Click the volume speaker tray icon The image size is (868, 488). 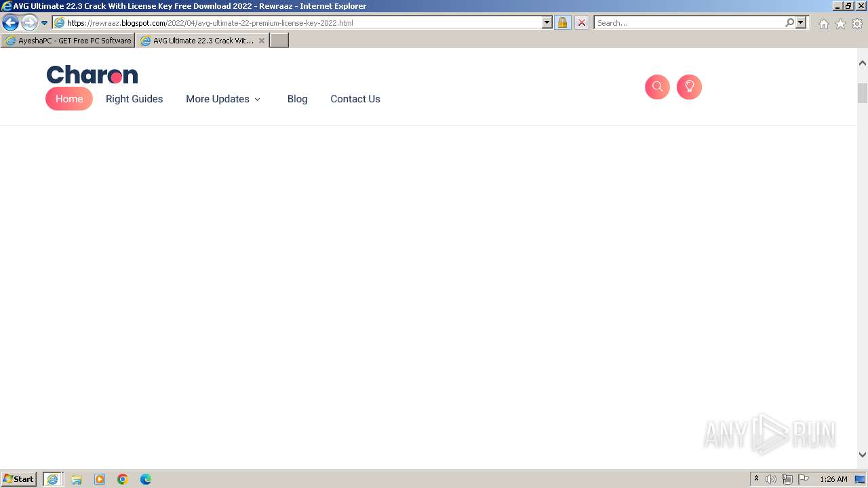point(771,479)
